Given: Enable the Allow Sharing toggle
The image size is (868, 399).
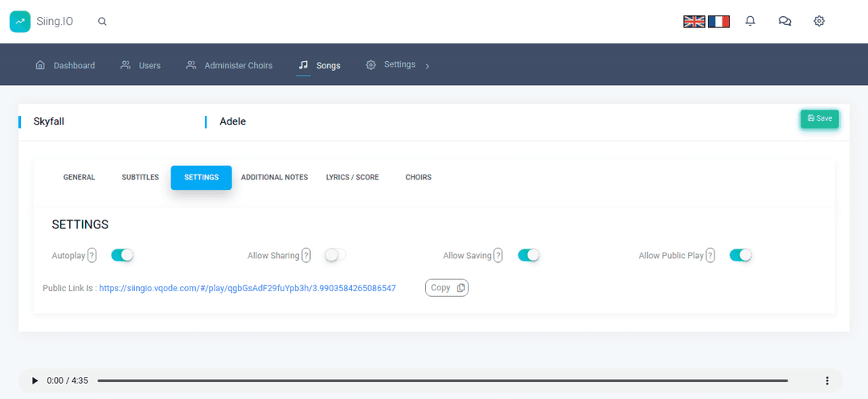Looking at the screenshot, I should [x=335, y=255].
